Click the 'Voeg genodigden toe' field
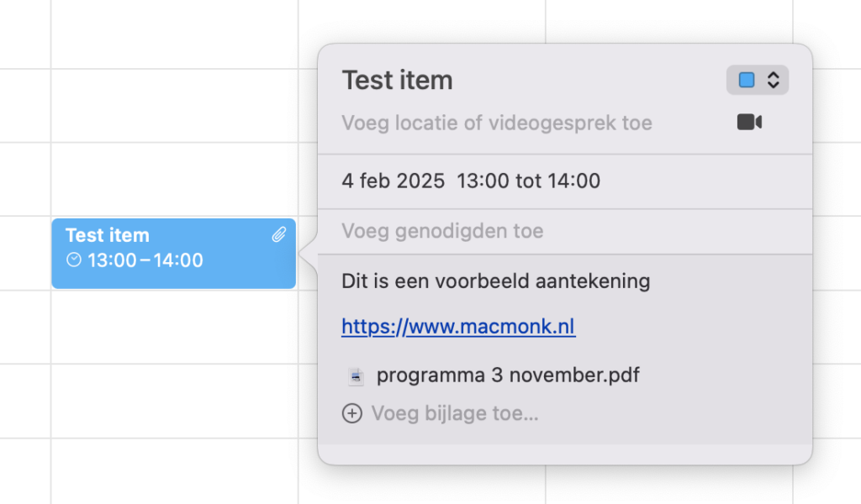This screenshot has height=504, width=861. (x=442, y=231)
